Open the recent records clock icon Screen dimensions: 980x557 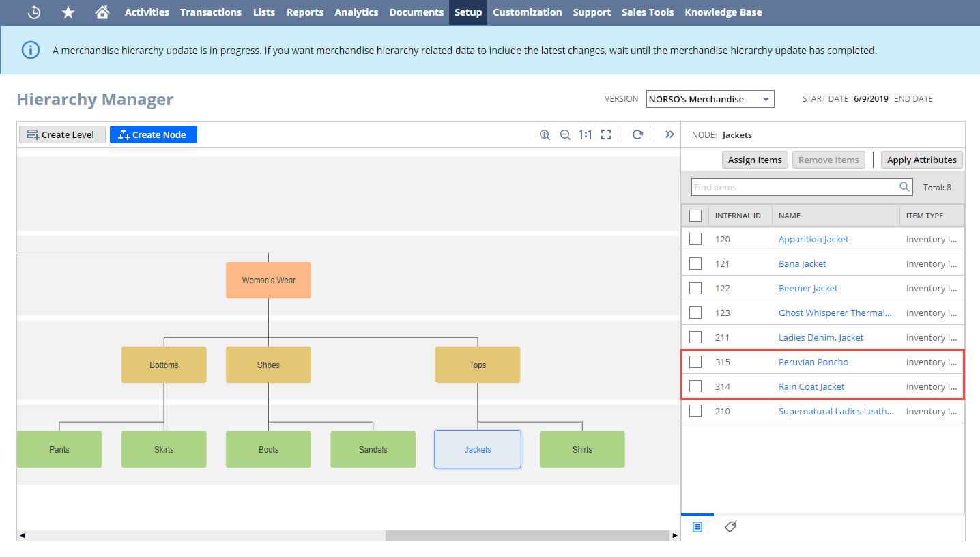point(33,12)
